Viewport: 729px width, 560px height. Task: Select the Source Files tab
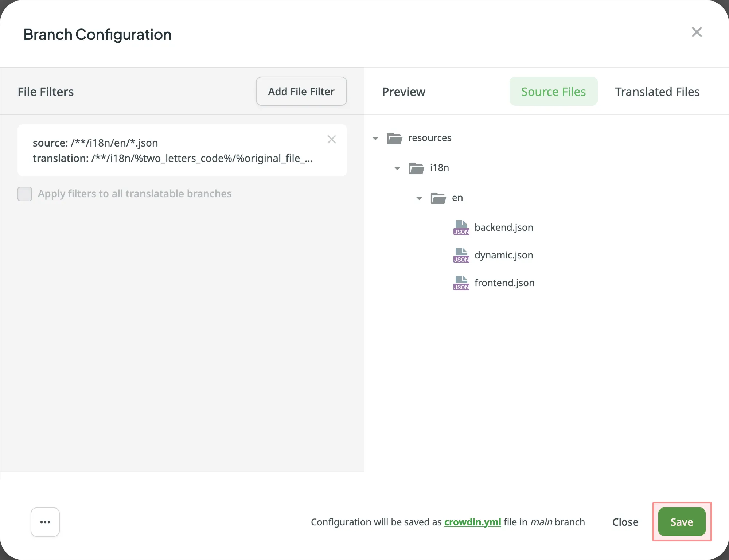[553, 92]
